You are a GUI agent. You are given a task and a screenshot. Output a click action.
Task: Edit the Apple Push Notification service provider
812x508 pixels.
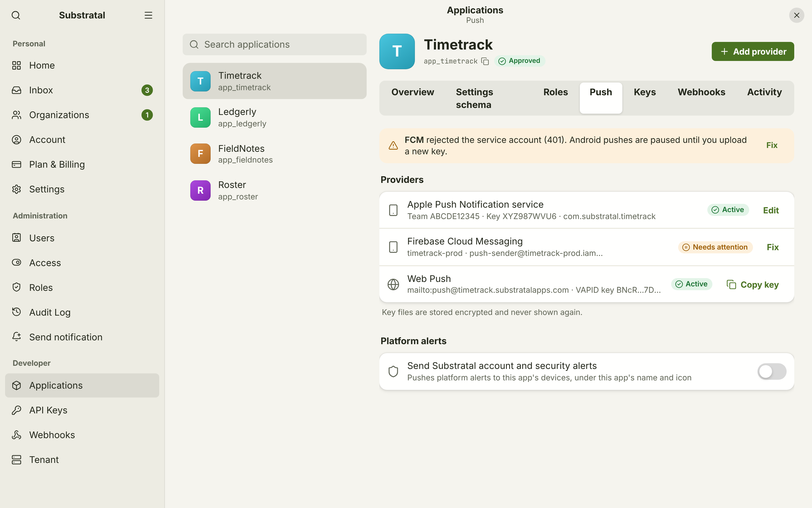tap(771, 210)
